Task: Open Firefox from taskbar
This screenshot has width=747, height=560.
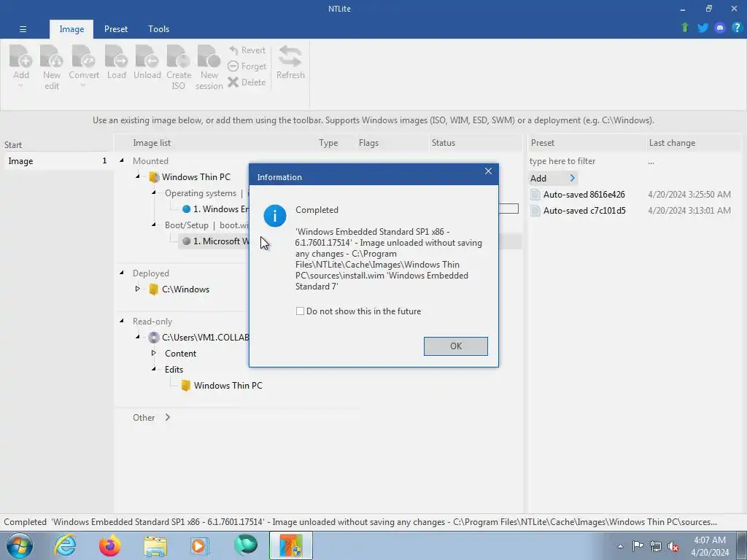Action: point(109,545)
